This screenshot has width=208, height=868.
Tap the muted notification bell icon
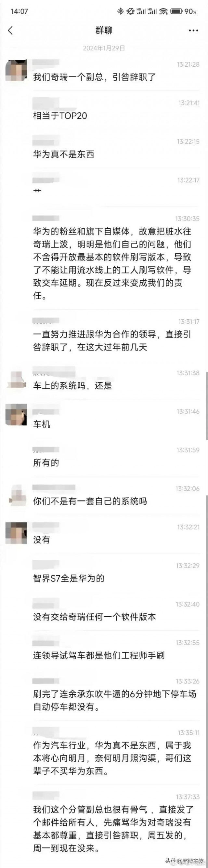(x=130, y=11)
